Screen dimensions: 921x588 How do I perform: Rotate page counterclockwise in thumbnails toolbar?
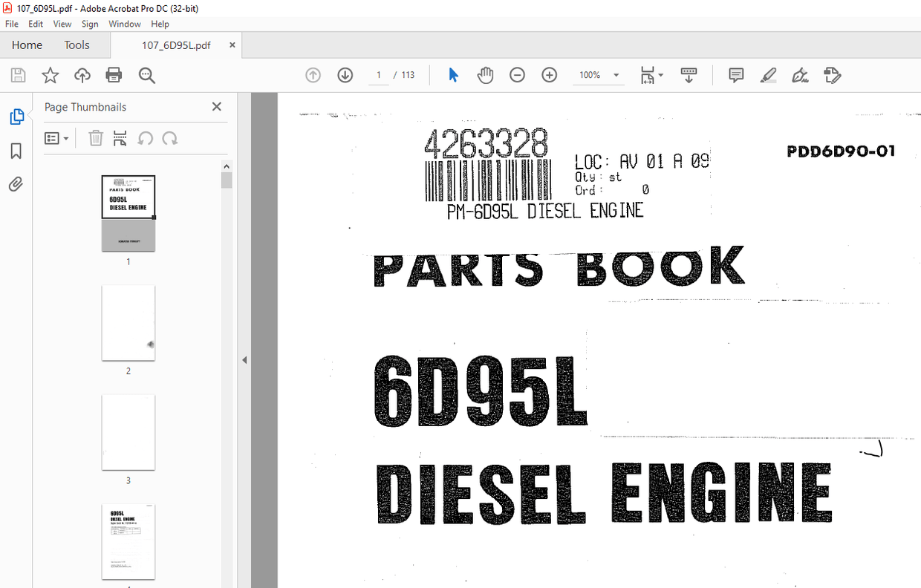[144, 138]
